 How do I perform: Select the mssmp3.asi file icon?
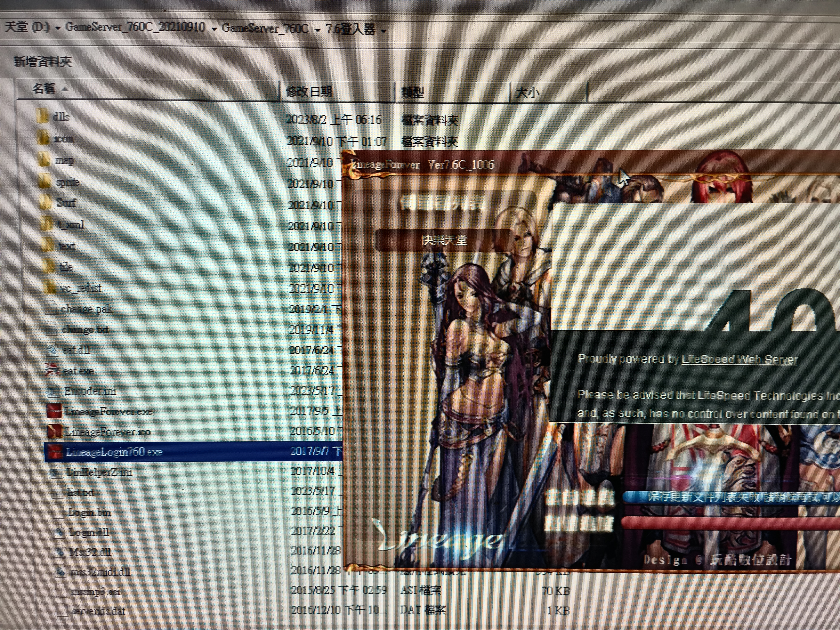62,591
